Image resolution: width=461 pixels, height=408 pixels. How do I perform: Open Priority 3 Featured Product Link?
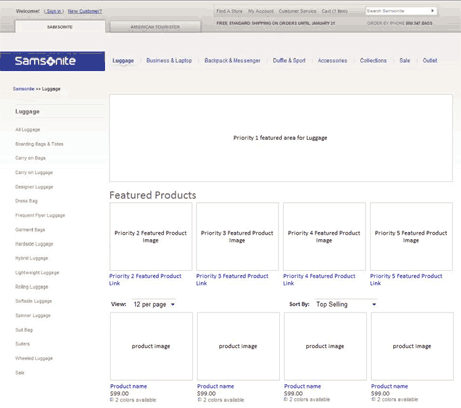(232, 280)
